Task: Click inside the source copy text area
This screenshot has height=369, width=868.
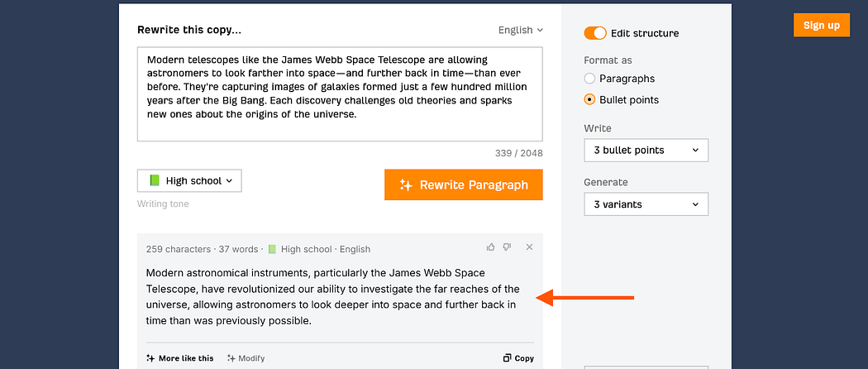Action: click(340, 94)
